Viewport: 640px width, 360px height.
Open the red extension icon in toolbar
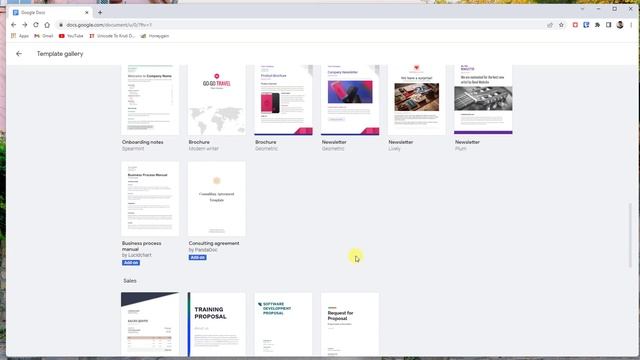[575, 25]
